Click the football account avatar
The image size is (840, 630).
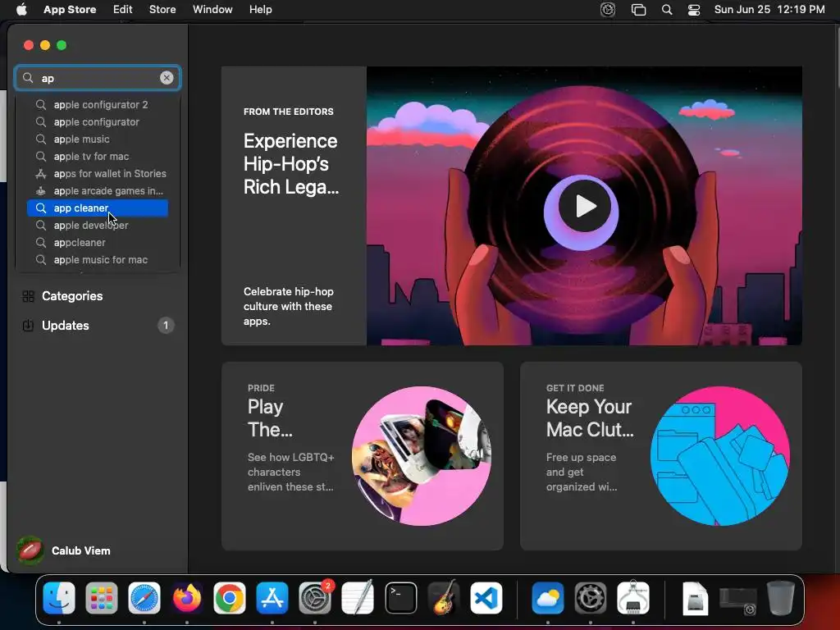[x=30, y=550]
